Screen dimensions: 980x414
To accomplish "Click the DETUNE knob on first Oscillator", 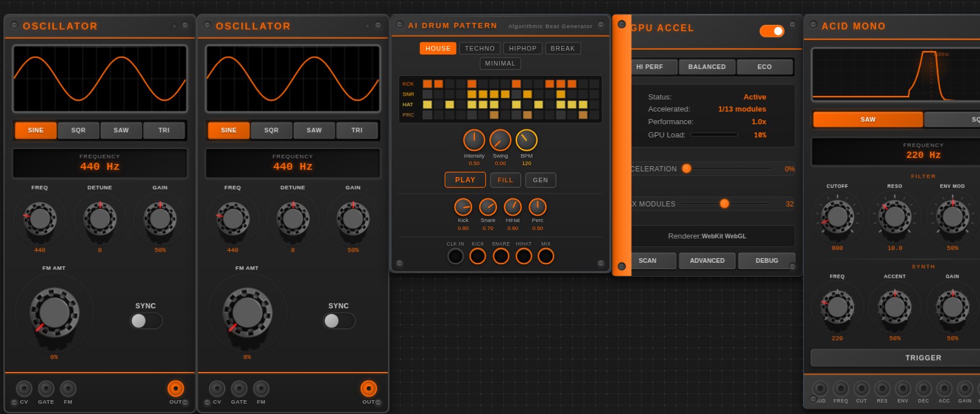I will click(x=100, y=218).
